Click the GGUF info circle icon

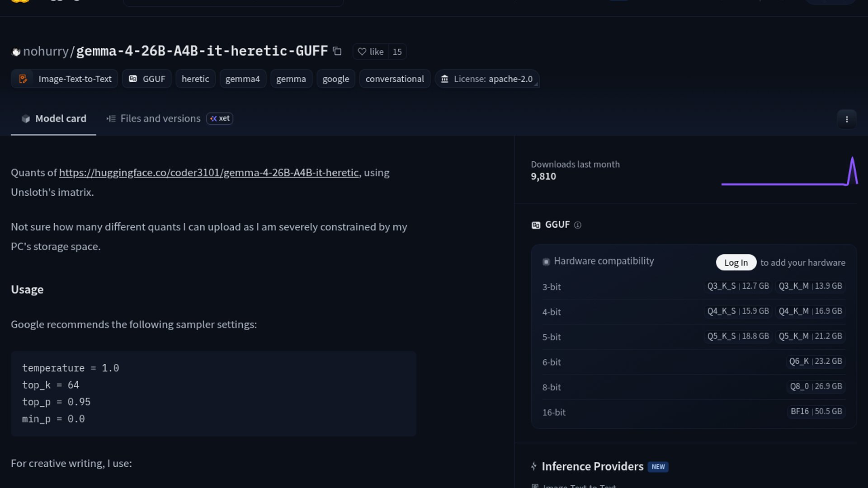click(x=577, y=225)
